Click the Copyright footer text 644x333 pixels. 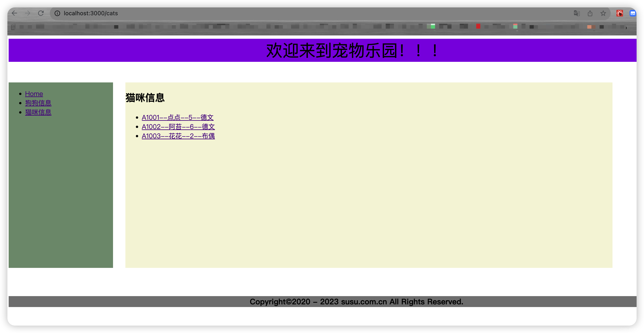tap(356, 302)
